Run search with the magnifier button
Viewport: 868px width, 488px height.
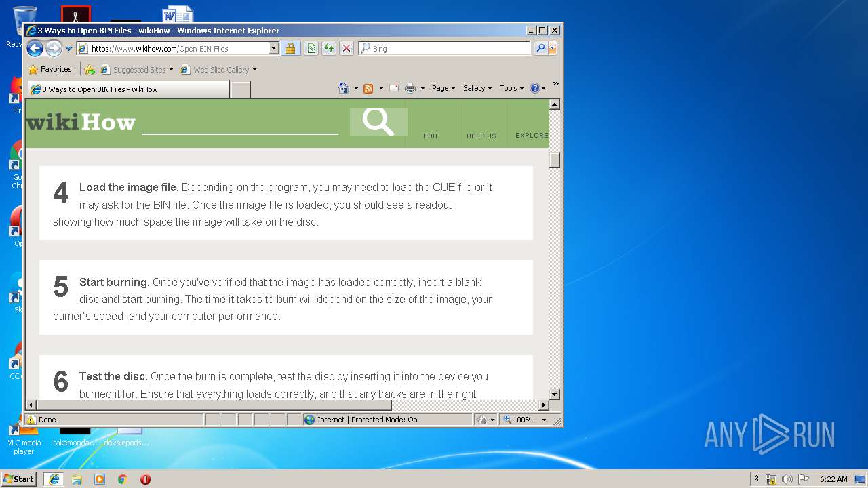540,48
